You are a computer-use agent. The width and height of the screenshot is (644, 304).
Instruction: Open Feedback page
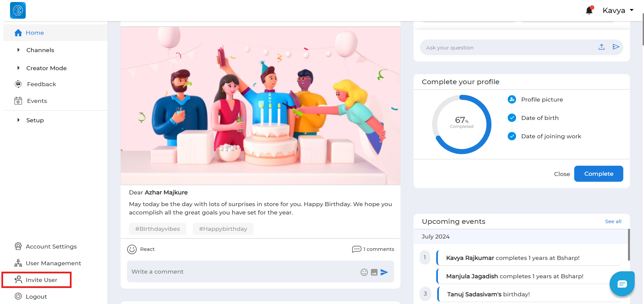point(41,84)
